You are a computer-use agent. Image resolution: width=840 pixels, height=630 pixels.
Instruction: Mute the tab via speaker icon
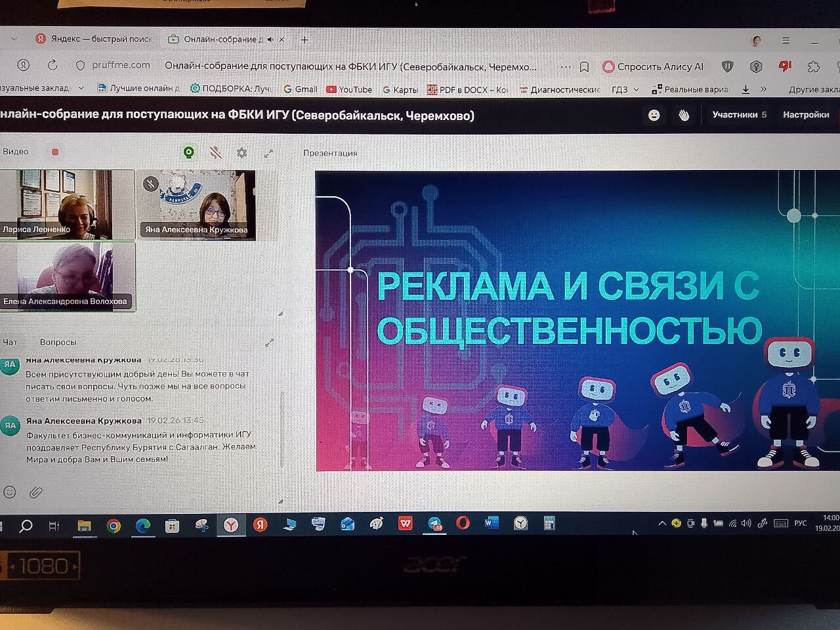pyautogui.click(x=270, y=39)
